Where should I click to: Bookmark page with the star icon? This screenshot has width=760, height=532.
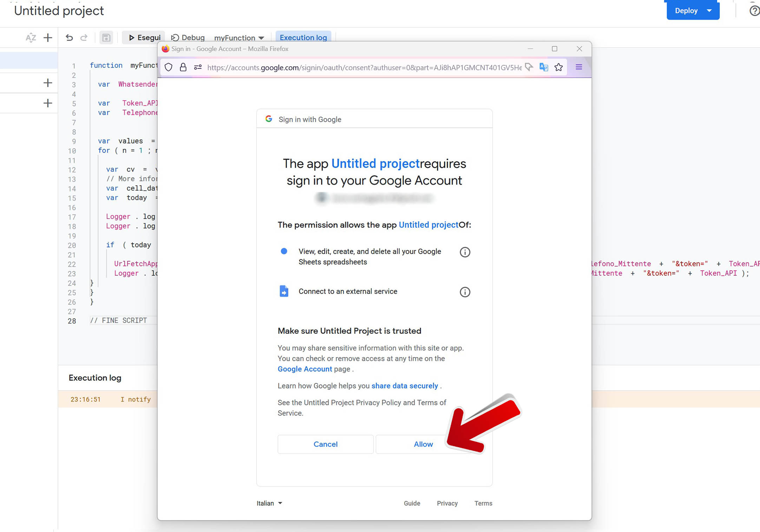point(558,67)
